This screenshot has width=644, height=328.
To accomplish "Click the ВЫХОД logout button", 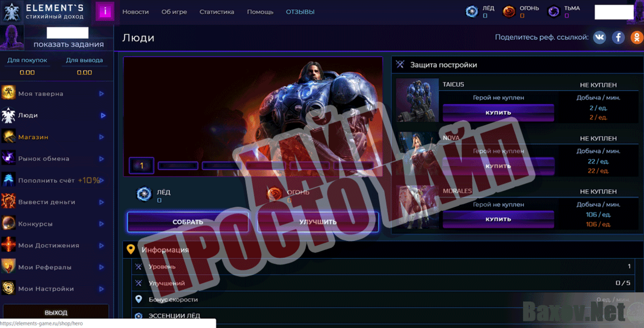I will (x=56, y=313).
